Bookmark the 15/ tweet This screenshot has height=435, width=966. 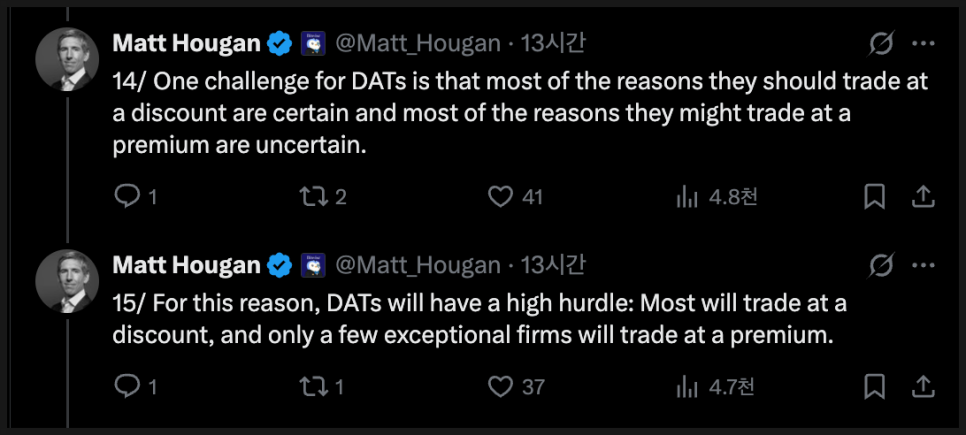[x=874, y=386]
